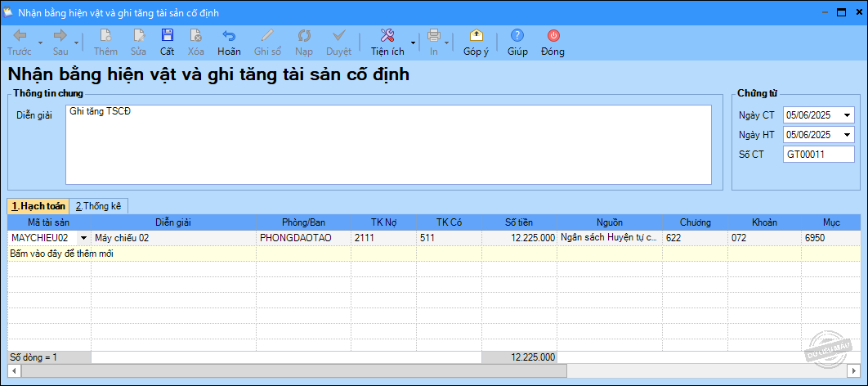The image size is (868, 386).
Task: Switch to the Hạch toán tab
Action: (38, 206)
